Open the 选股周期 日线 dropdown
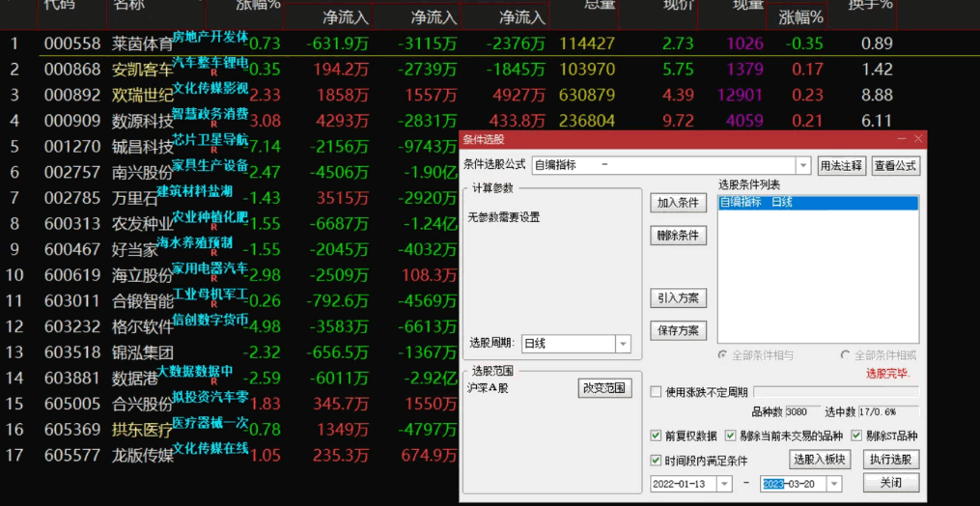 coord(623,344)
